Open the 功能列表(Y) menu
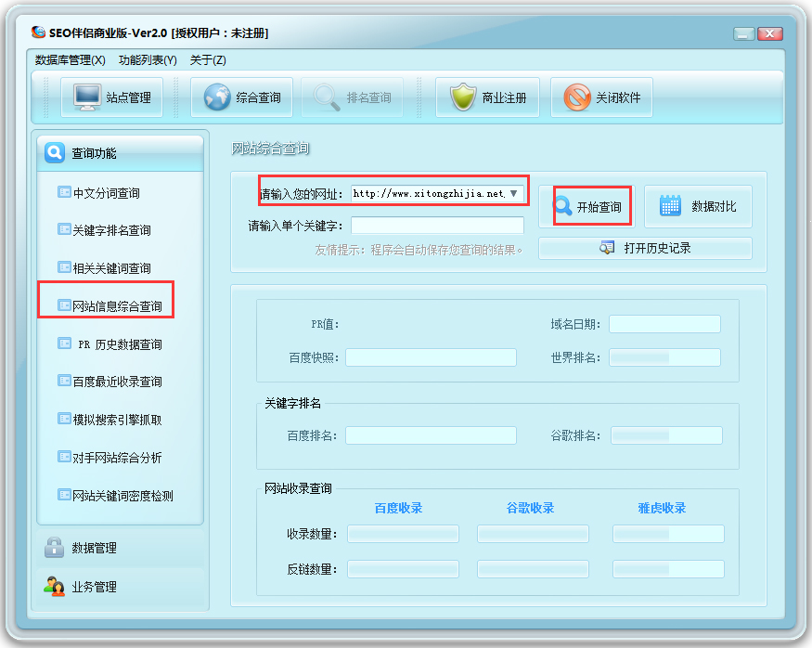 (148, 60)
